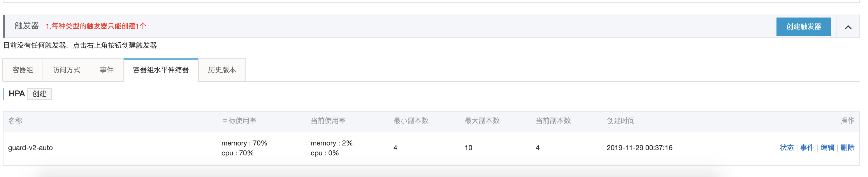This screenshot has width=868, height=177.
Task: Switch to the 容器组 tab
Action: click(x=22, y=70)
